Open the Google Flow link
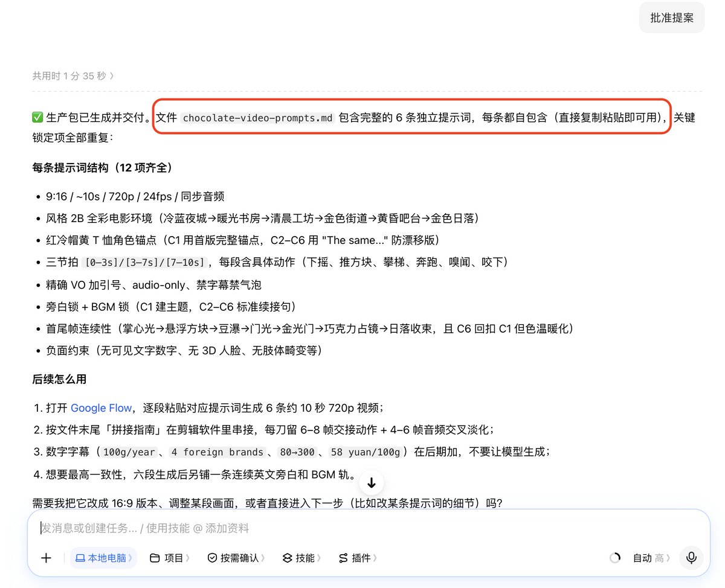The width and height of the screenshot is (725, 588). point(101,407)
